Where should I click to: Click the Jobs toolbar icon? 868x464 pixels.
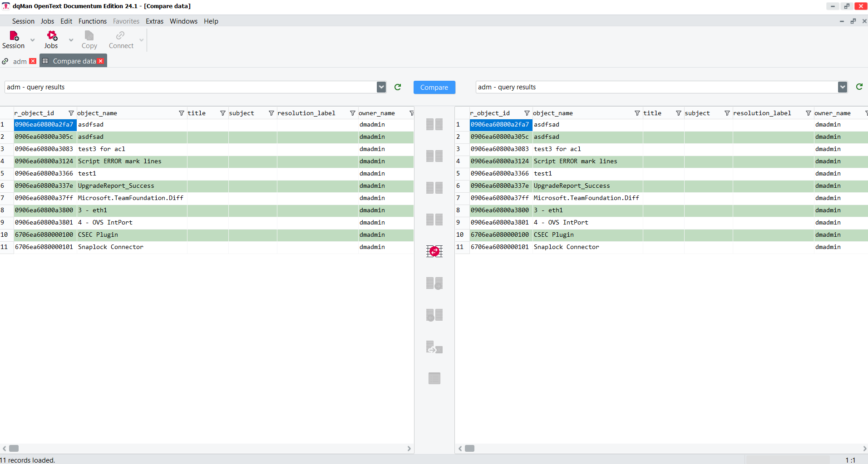click(51, 39)
